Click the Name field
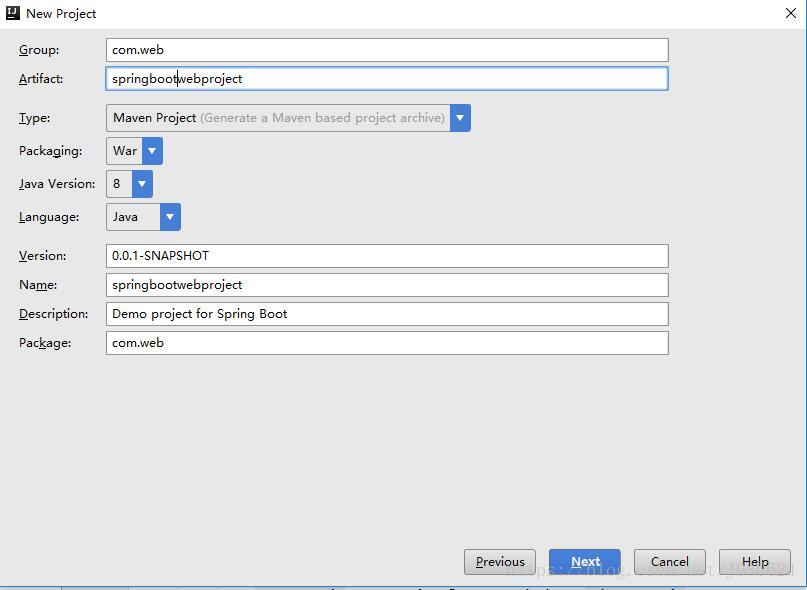The height and width of the screenshot is (590, 807). click(387, 285)
